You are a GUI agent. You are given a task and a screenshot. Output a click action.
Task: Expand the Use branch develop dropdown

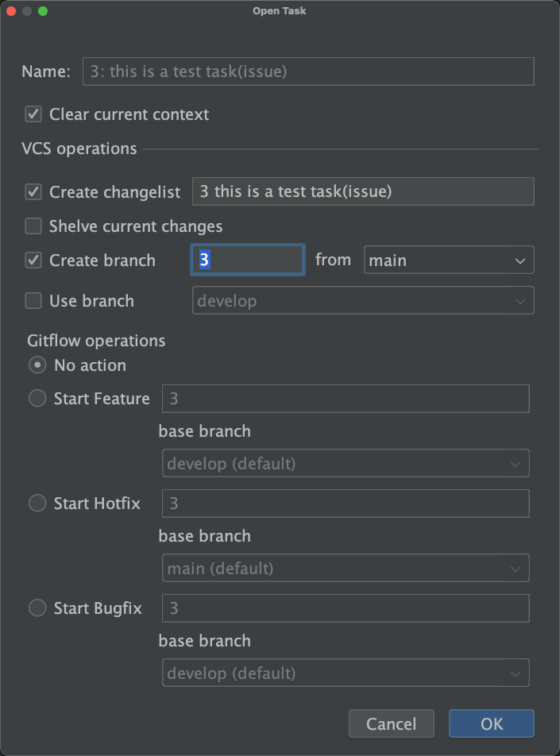click(363, 302)
